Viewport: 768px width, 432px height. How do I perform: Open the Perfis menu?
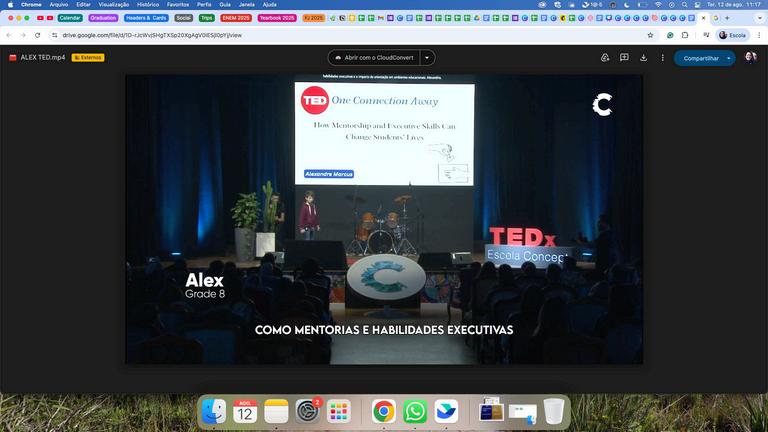(204, 4)
